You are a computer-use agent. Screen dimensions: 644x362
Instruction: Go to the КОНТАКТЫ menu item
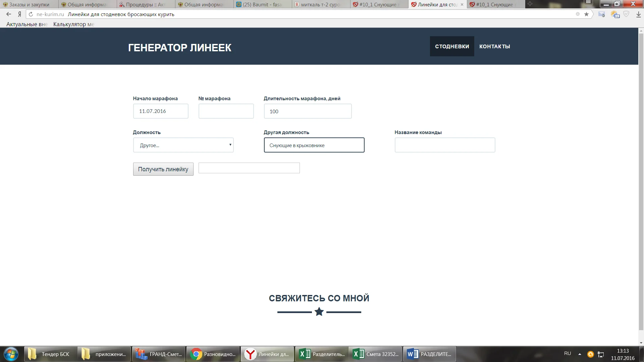point(494,46)
